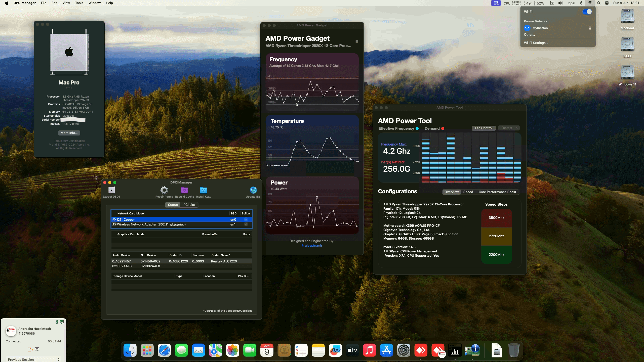The width and height of the screenshot is (644, 362).
Task: Open the options list icon in AMD Power Gadget
Action: pos(356,41)
